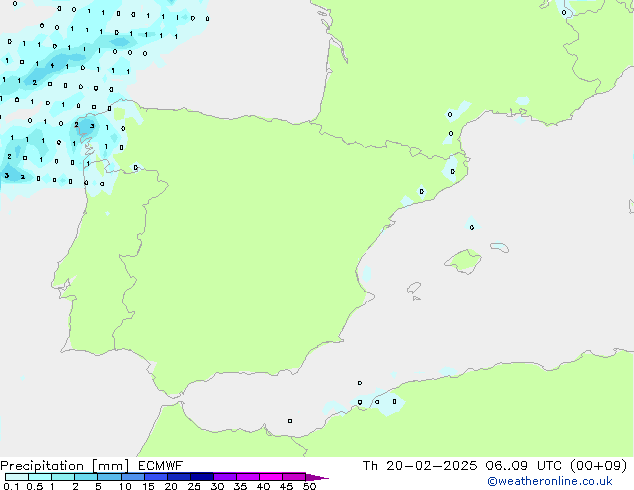Click the small Menorca island outline

[499, 246]
